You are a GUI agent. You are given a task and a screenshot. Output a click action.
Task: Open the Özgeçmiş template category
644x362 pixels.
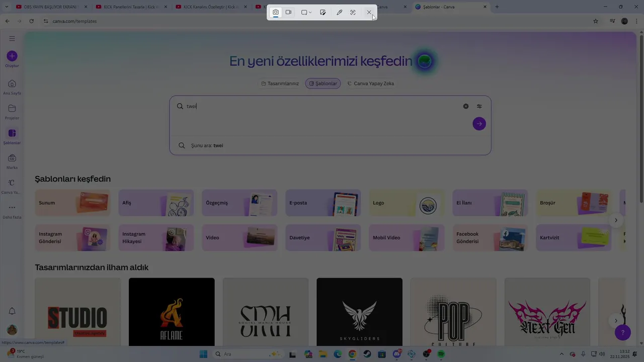click(x=239, y=203)
